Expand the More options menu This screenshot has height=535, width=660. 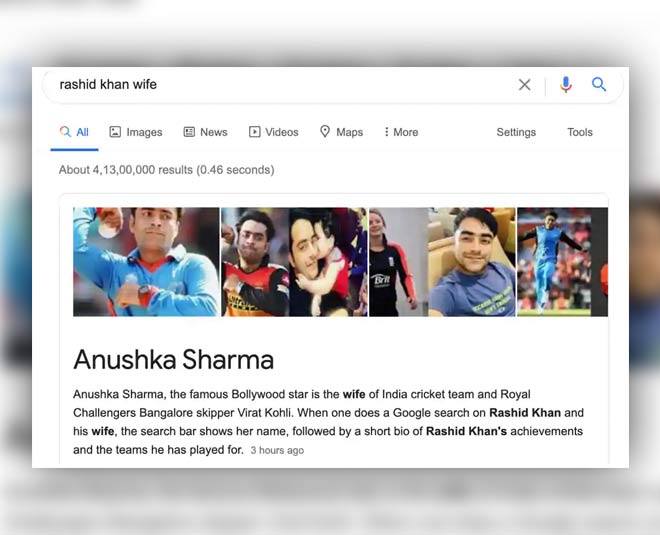point(401,132)
